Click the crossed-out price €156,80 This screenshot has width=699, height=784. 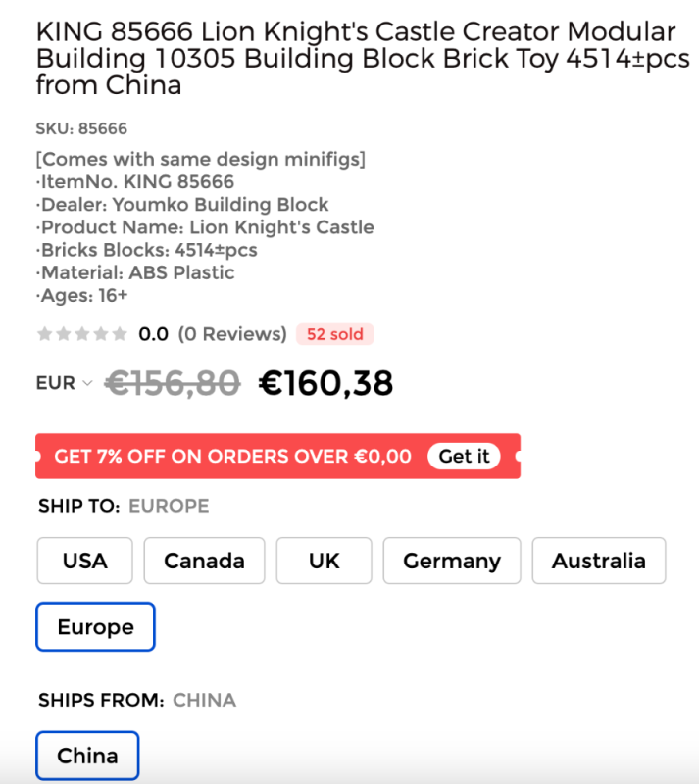point(173,383)
